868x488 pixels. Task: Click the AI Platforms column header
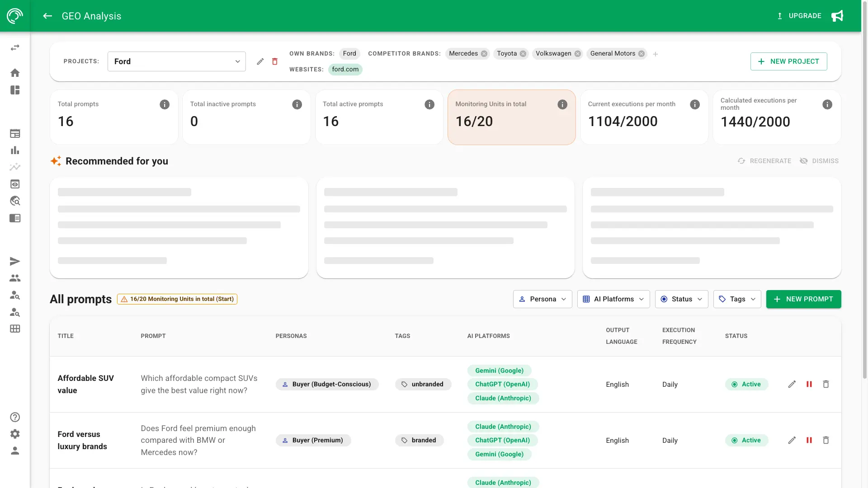[x=488, y=336]
